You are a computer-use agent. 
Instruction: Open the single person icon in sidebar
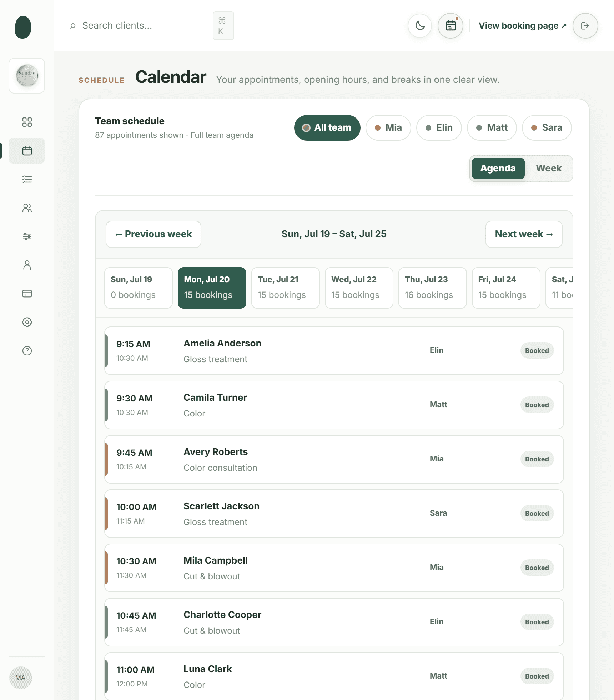coord(27,265)
